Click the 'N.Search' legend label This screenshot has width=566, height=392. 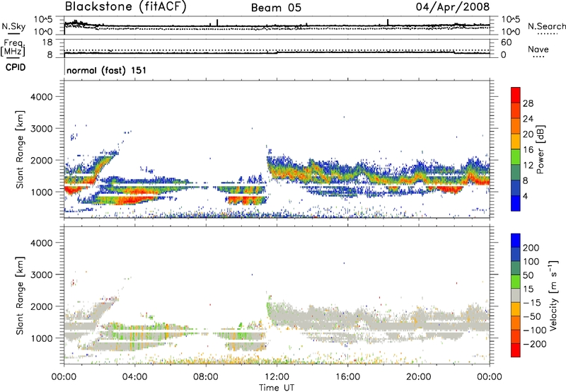(x=546, y=26)
